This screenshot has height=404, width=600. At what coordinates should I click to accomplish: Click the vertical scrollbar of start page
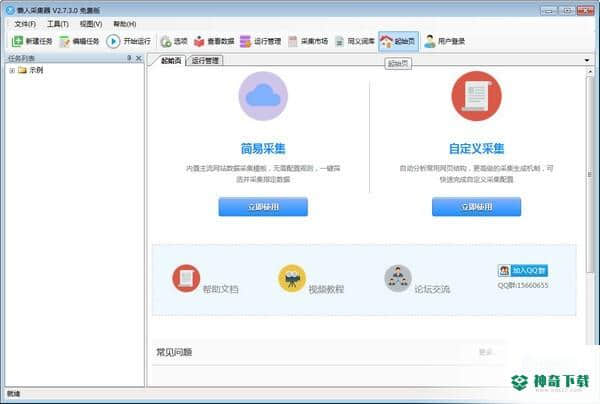[x=590, y=174]
